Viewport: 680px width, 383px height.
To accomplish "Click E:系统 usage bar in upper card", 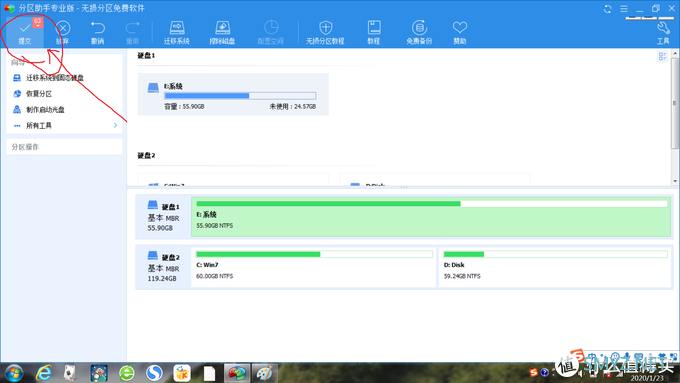I will 240,95.
